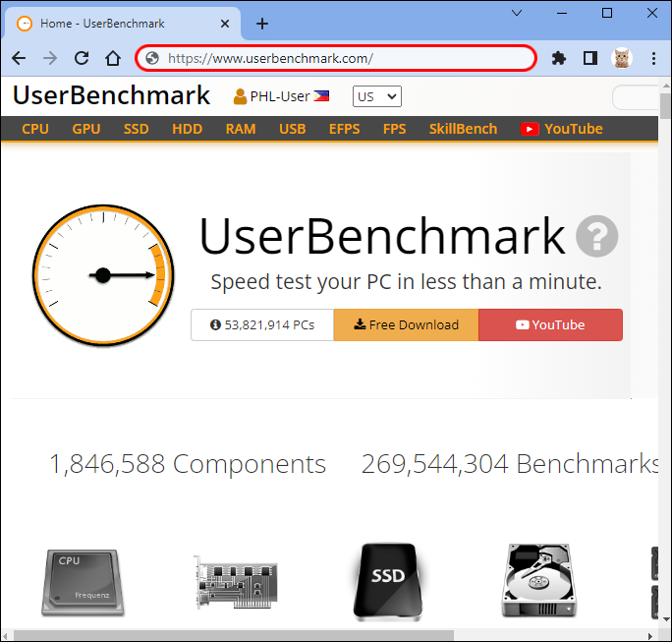Click the UserBenchmark site logo text
The height and width of the screenshot is (642, 672).
pos(111,95)
